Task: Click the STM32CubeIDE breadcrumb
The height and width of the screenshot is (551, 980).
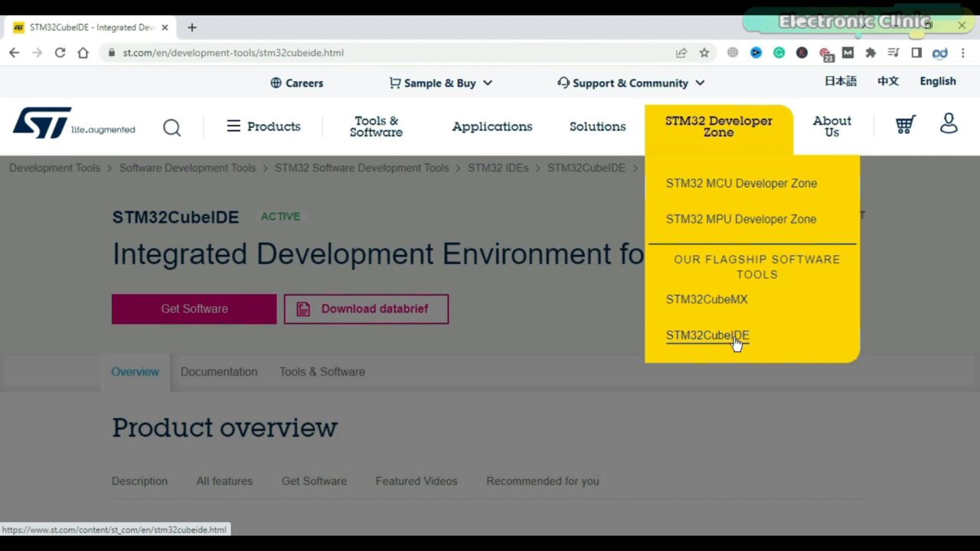Action: [x=586, y=168]
